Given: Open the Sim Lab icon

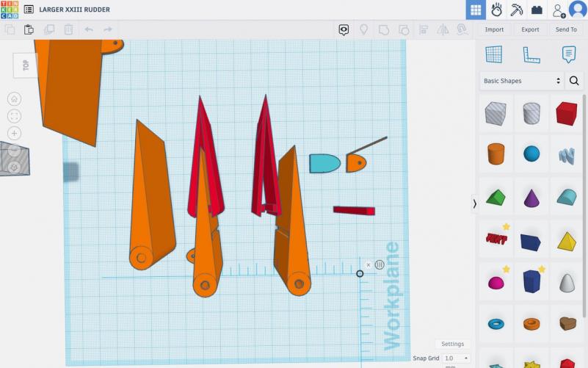Looking at the screenshot, I should pos(496,10).
